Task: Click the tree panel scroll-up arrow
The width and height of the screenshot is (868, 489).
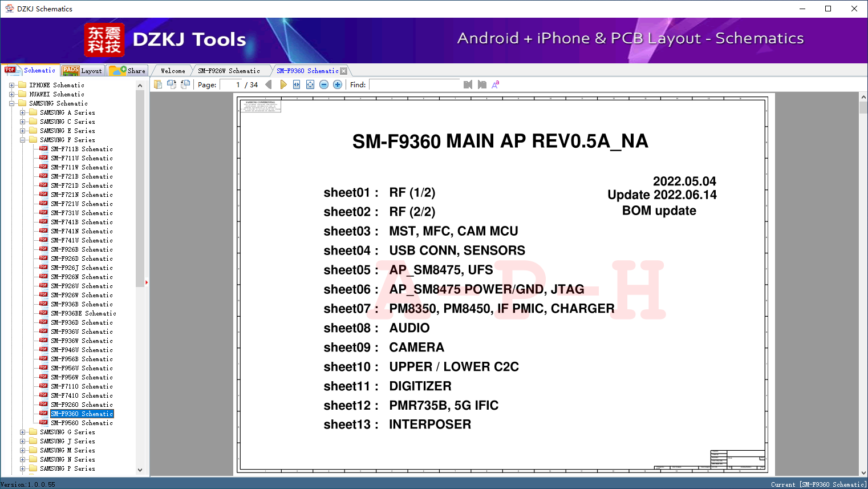Action: coord(140,86)
